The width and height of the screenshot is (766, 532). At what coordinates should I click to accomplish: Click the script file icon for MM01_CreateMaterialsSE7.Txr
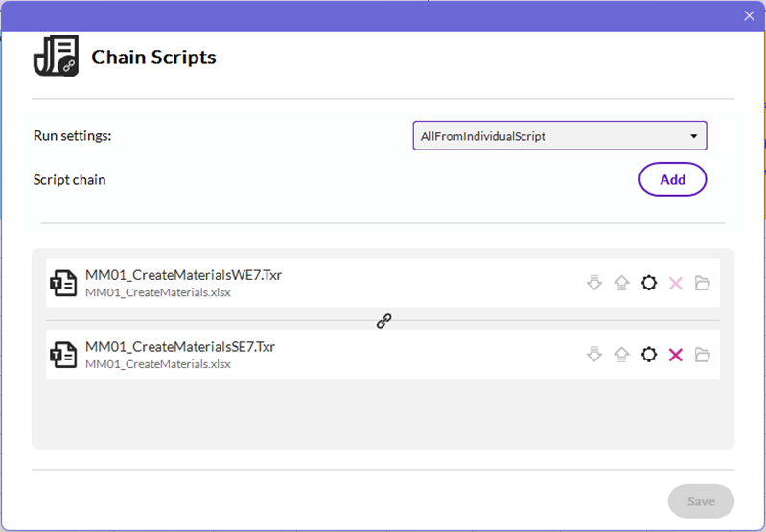tap(63, 355)
